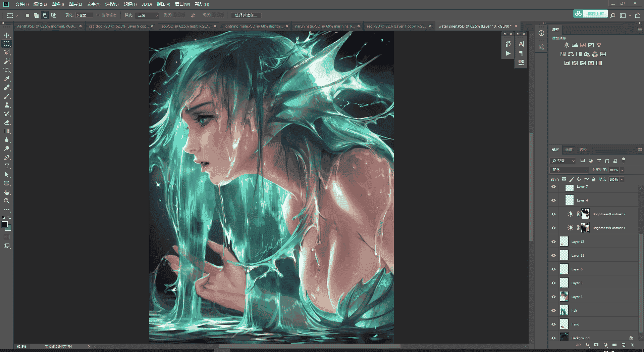Select the Pen tool
Viewport: 644px width, 352px height.
[7, 157]
